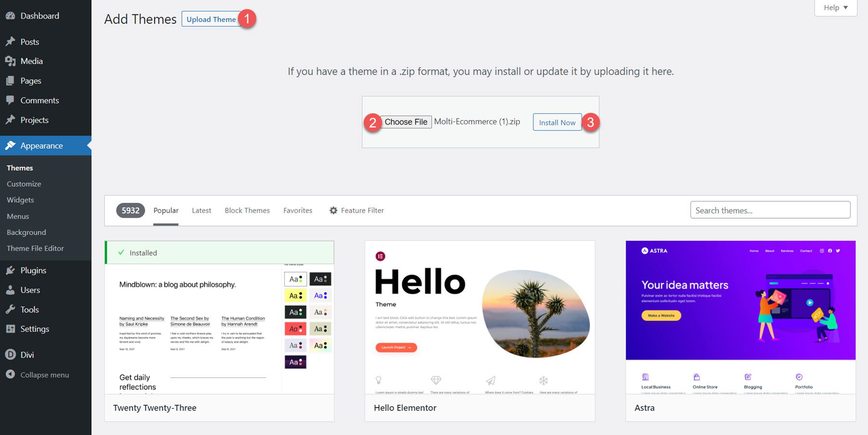This screenshot has width=868, height=435.
Task: Select the Plugins sidebar icon
Action: [11, 270]
